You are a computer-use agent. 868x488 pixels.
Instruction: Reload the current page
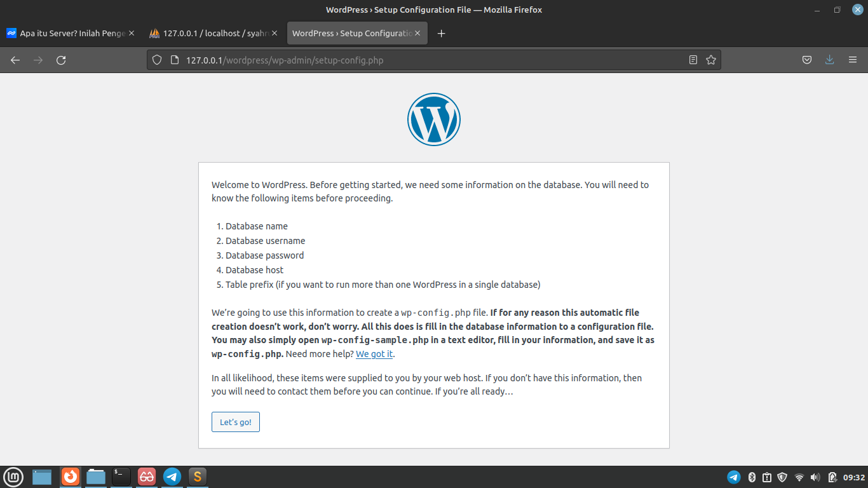pos(61,60)
